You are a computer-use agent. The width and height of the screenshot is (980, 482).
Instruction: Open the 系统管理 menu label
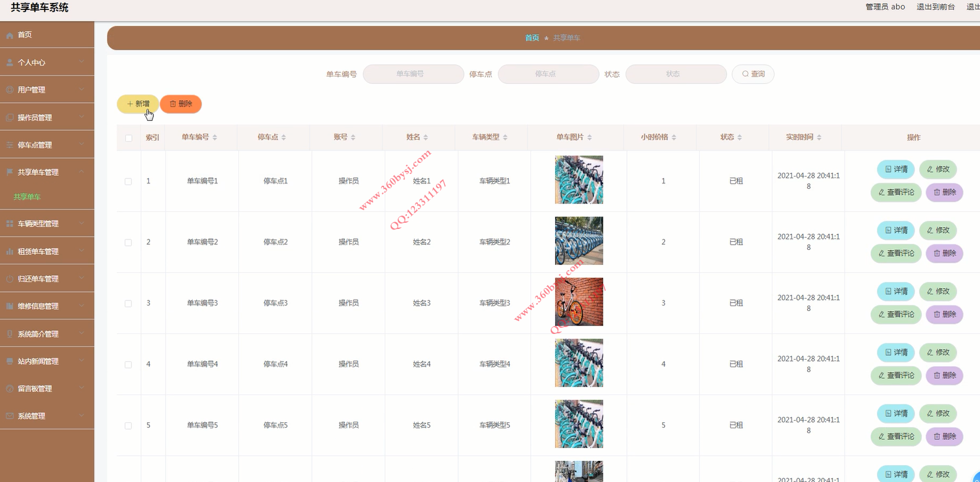31,416
